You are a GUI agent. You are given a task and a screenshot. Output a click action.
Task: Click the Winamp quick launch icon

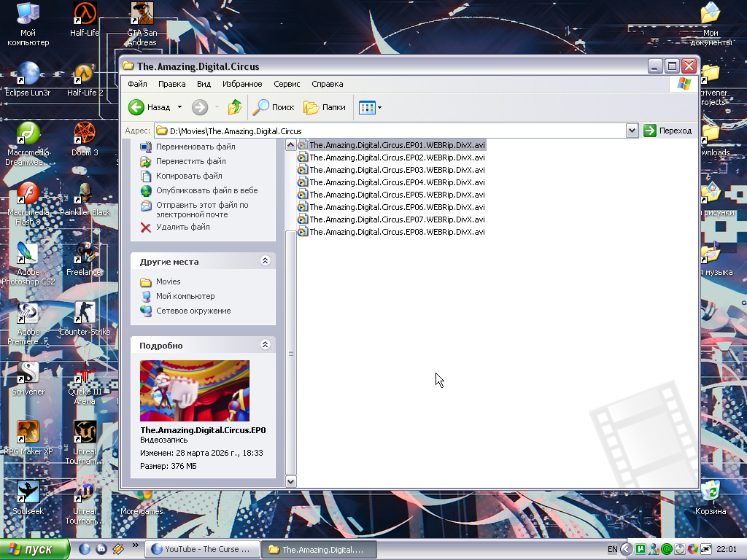(x=118, y=549)
